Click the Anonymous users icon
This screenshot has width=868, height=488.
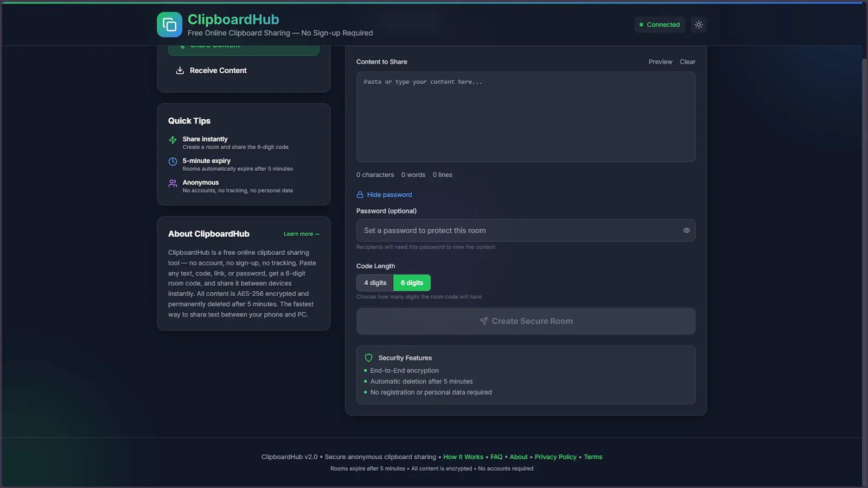point(173,183)
